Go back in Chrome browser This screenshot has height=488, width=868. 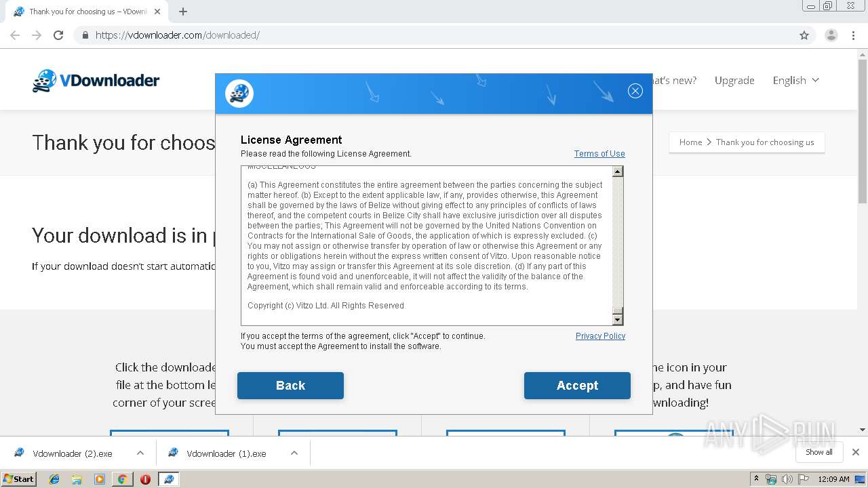(x=15, y=35)
